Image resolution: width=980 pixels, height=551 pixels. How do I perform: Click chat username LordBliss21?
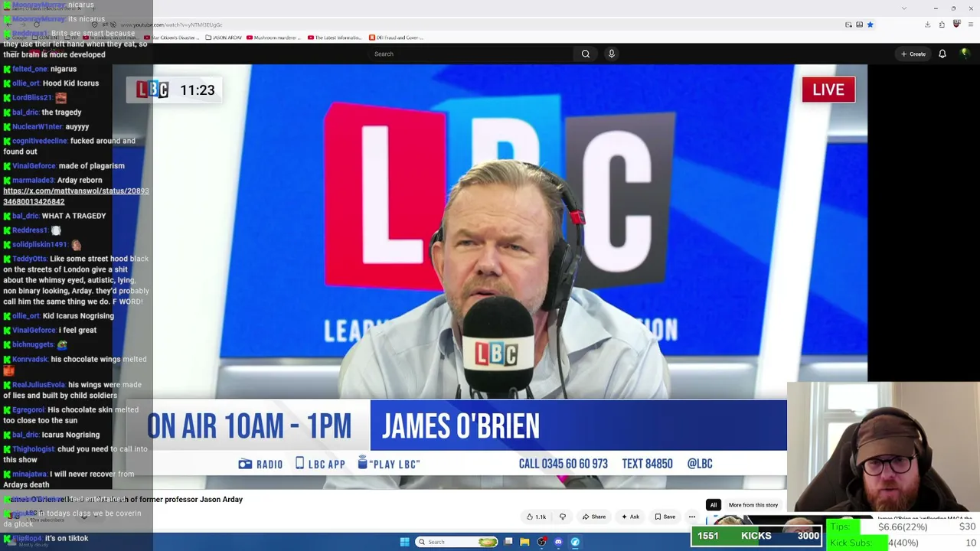pos(32,98)
